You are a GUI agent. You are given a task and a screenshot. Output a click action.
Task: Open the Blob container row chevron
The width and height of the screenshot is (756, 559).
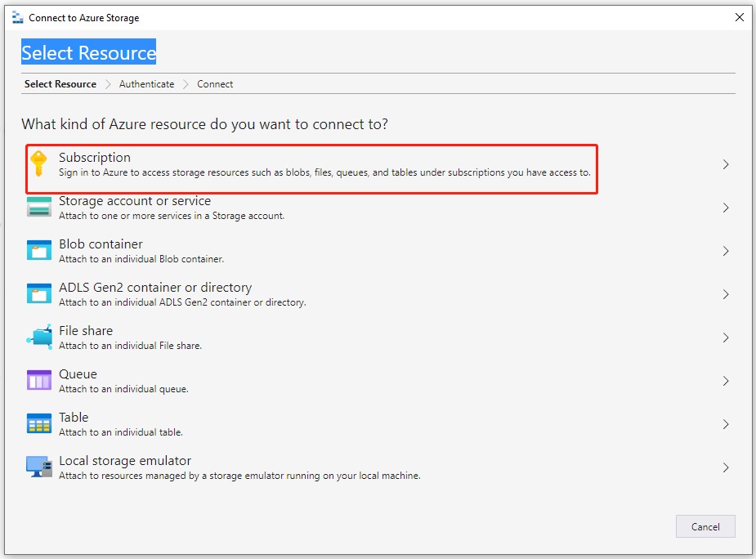pyautogui.click(x=726, y=251)
